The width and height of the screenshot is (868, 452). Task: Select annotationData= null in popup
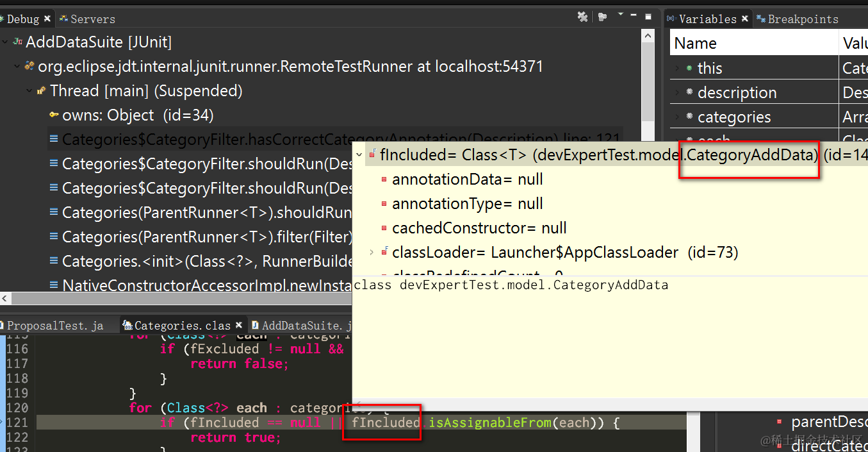[468, 180]
